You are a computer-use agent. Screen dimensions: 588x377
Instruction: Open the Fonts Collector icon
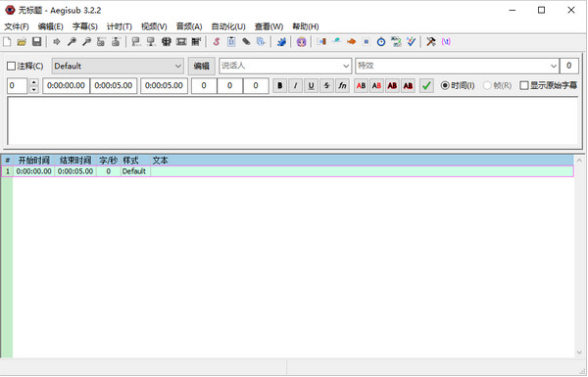261,41
